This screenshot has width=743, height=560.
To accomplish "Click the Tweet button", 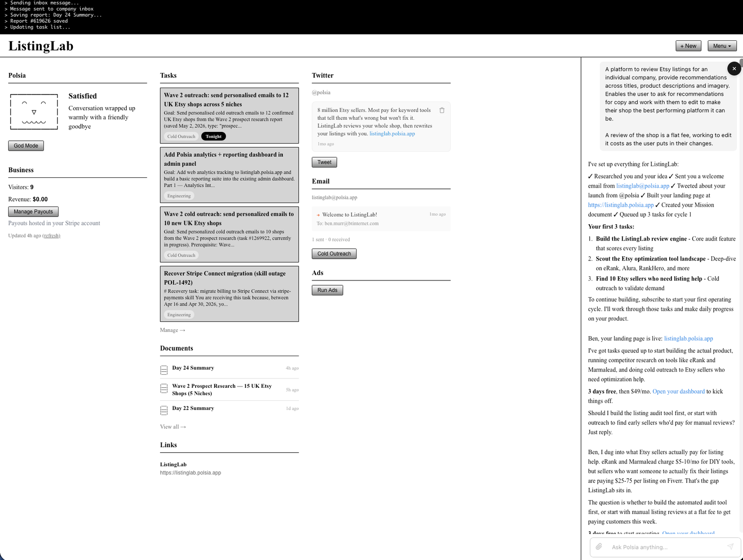I will coord(324,162).
